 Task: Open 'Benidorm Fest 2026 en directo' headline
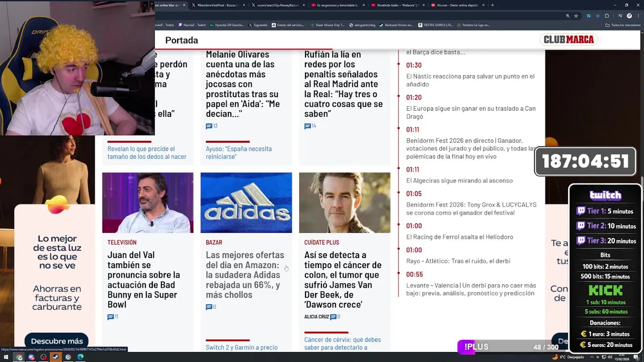tap(471, 148)
